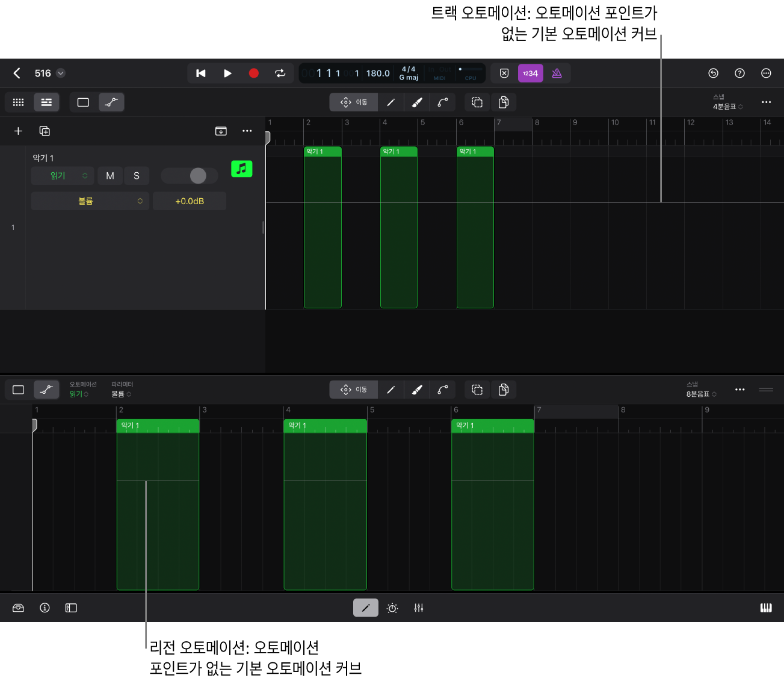Click the copy icon in editor toolbar
Screen dimensions: 784x681
504,390
